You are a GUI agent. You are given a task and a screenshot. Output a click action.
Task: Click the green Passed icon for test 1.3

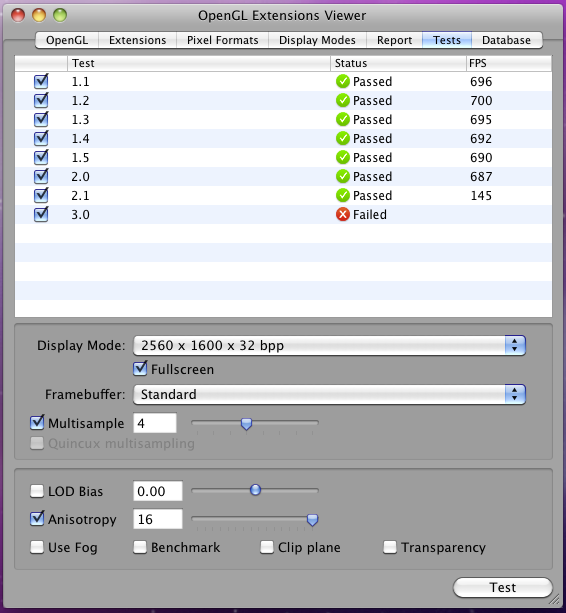pos(343,119)
